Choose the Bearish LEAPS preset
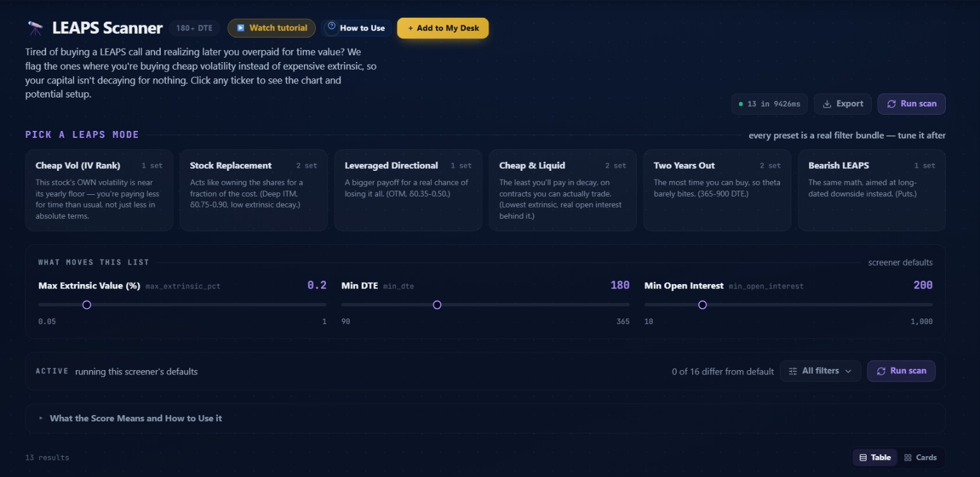The width and height of the screenshot is (980, 477). (x=872, y=190)
